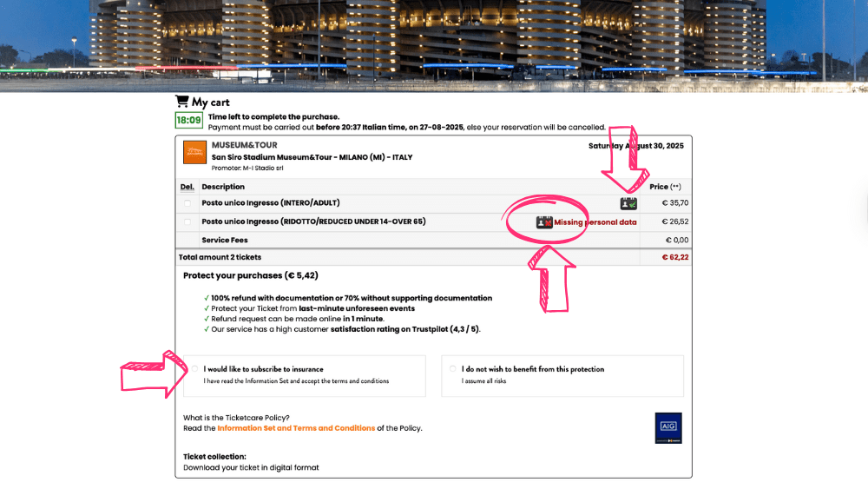Screen dimensions: 868x489
Task: Click the shopping cart icon beside My cart
Action: coord(182,102)
